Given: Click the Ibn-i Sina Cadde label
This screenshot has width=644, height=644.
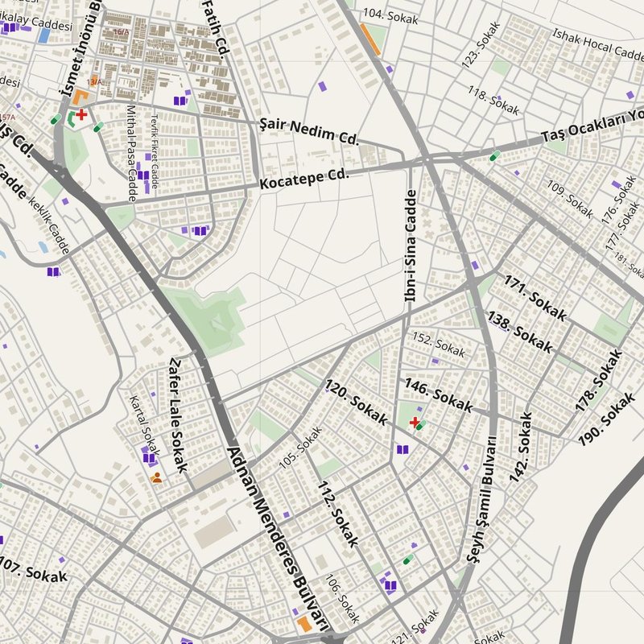Looking at the screenshot, I should pos(411,246).
